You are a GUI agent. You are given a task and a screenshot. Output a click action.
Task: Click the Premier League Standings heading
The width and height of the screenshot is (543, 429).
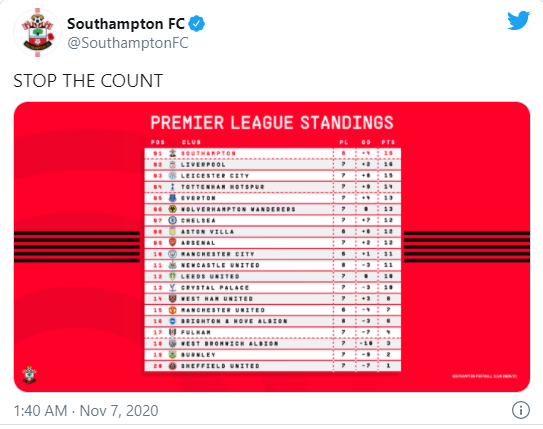(x=272, y=123)
